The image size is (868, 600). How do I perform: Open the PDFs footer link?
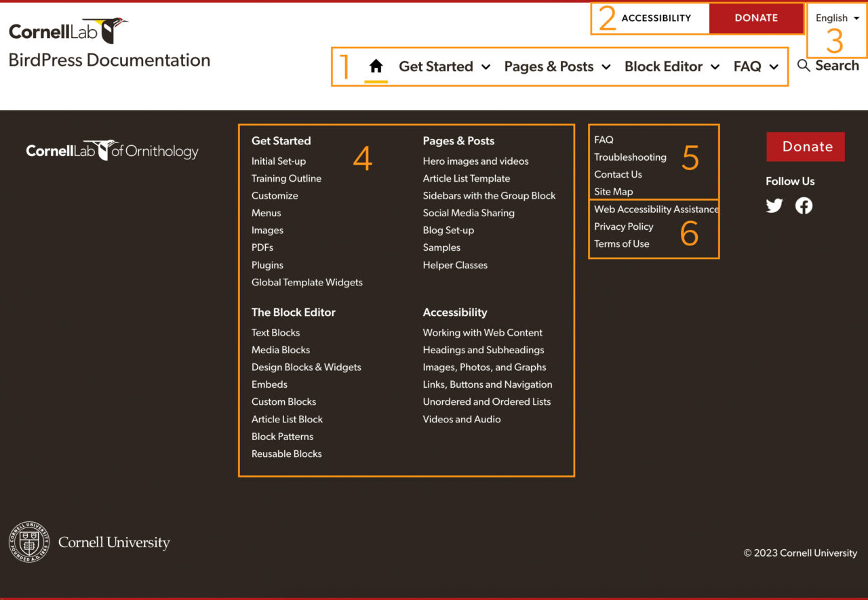tap(262, 247)
